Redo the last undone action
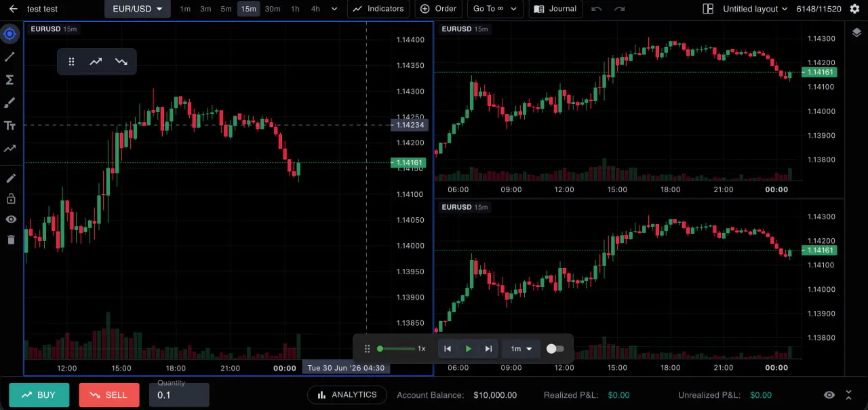Image resolution: width=868 pixels, height=410 pixels. point(619,9)
